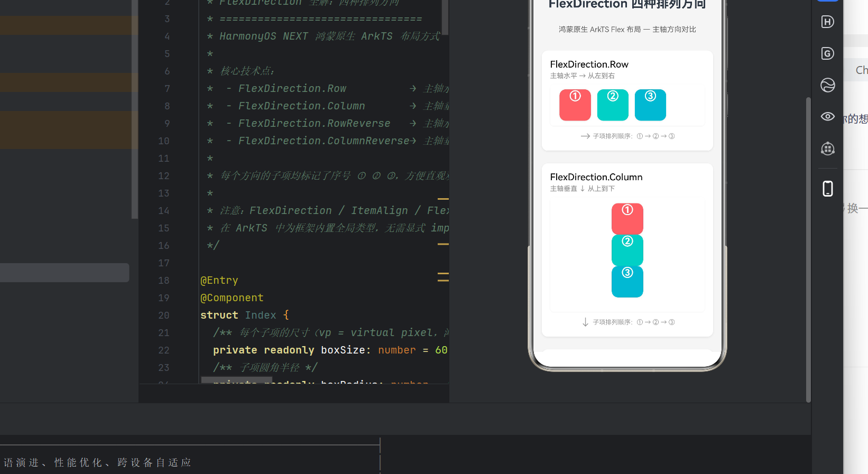Click the red ① box in FlexDirection.Row preview
Image resolution: width=868 pixels, height=474 pixels.
coord(575,105)
